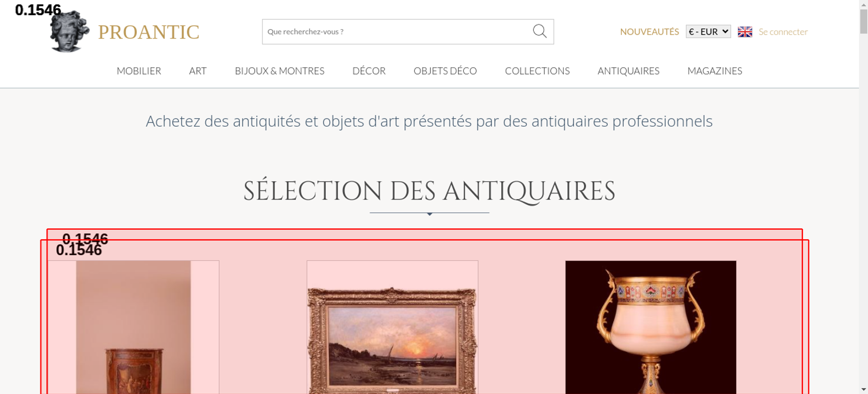Open the BIJOUX & MONTRES menu
This screenshot has width=868, height=394.
(279, 71)
